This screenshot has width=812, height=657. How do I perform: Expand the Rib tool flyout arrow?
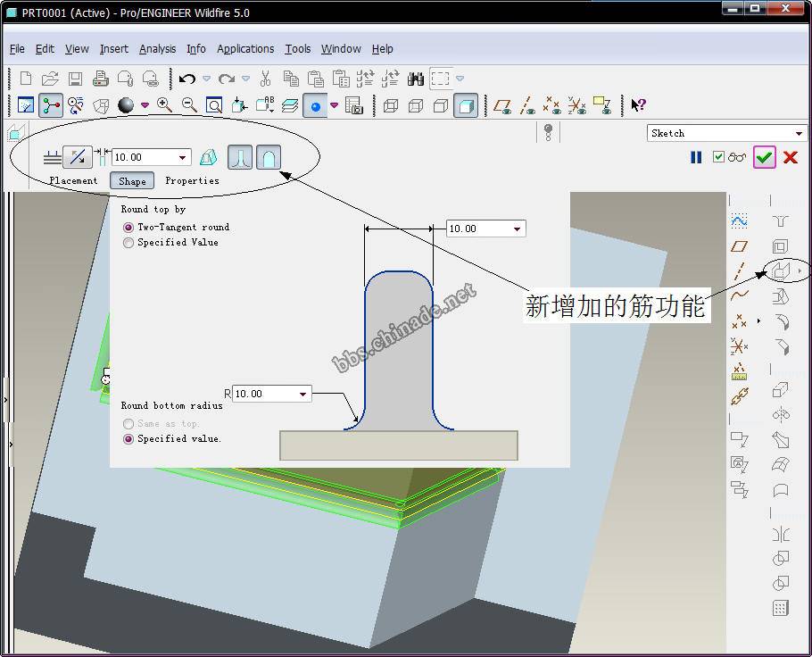[800, 271]
